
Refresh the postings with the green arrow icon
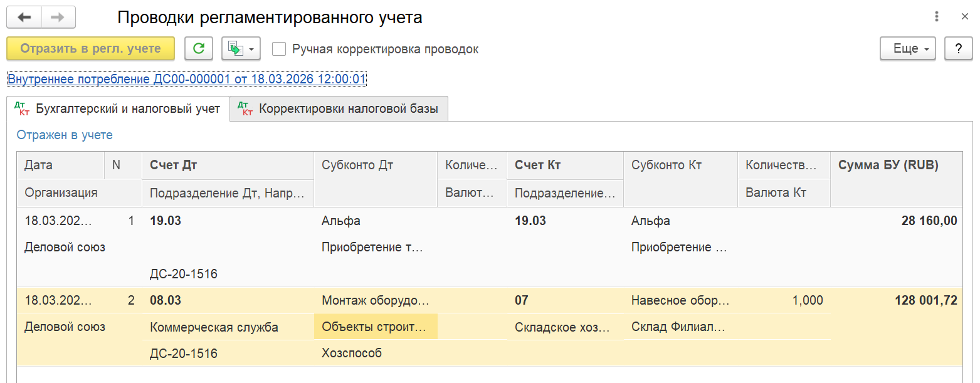click(199, 48)
